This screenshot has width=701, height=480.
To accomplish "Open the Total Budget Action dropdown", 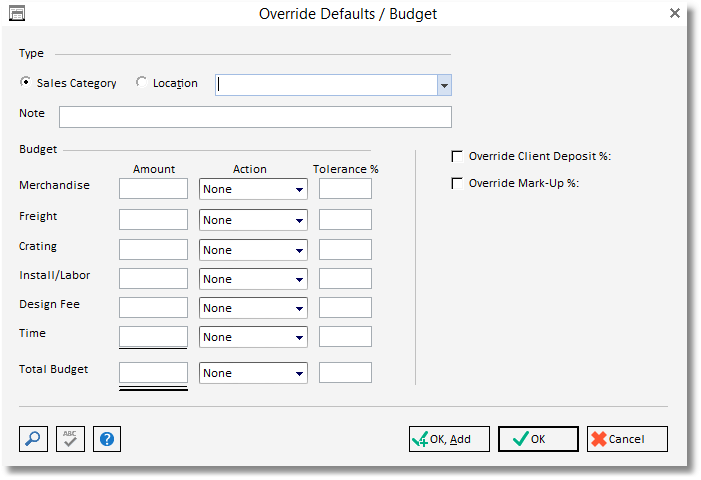I will click(x=253, y=373).
